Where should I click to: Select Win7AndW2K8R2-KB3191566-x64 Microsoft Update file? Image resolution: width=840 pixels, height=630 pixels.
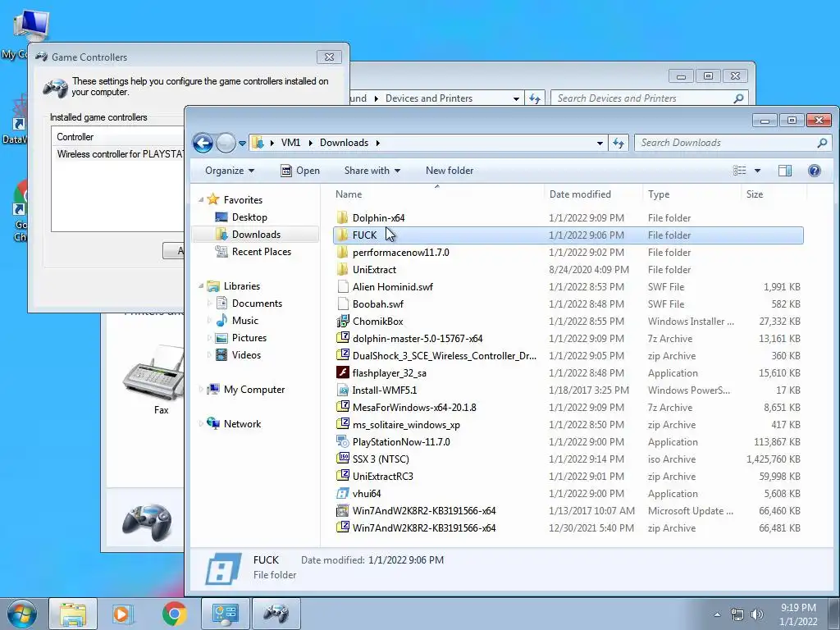coord(568,510)
